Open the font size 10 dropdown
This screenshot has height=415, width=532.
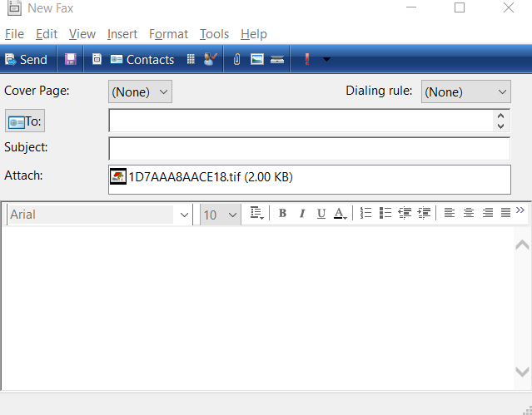[x=232, y=215]
